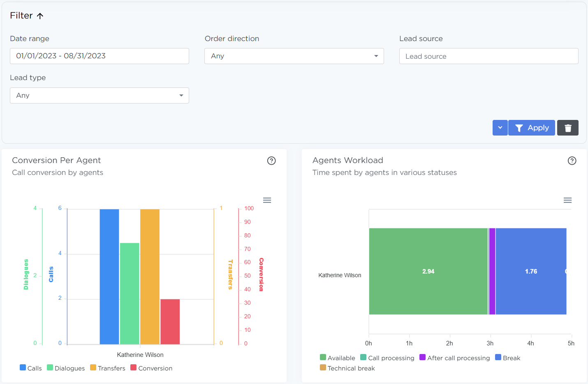Click the Date range input field
The image size is (588, 384).
tap(99, 56)
